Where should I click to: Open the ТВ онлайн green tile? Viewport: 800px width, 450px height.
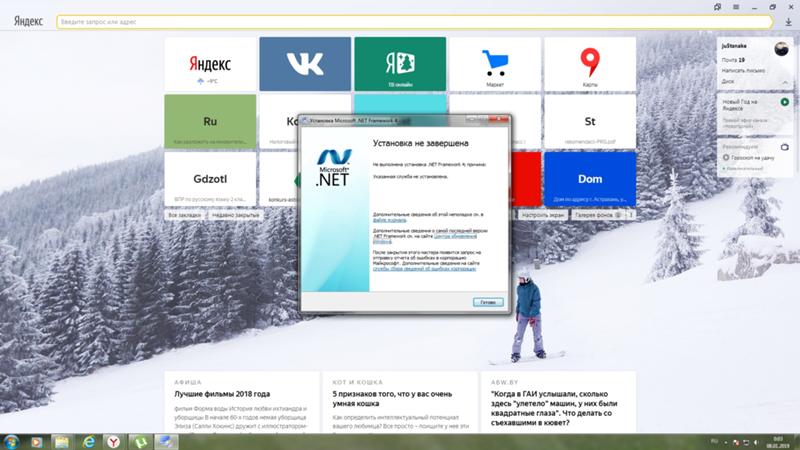coord(400,64)
